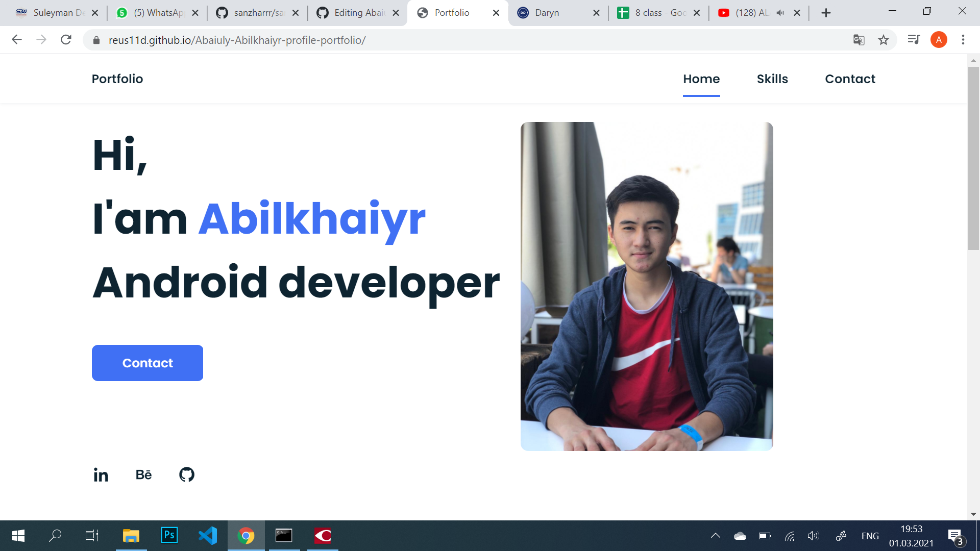Launch Photoshop from the taskbar
Viewport: 980px width, 551px height.
(169, 535)
